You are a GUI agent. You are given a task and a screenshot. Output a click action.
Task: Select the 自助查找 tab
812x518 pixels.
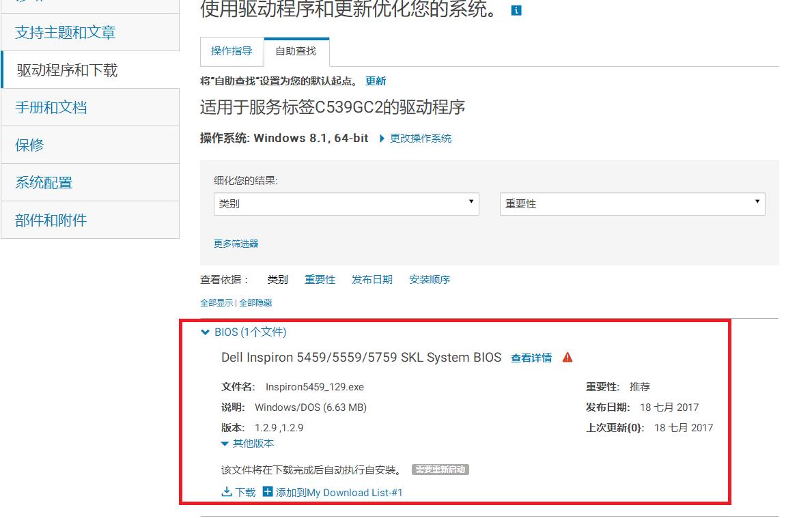pyautogui.click(x=296, y=51)
